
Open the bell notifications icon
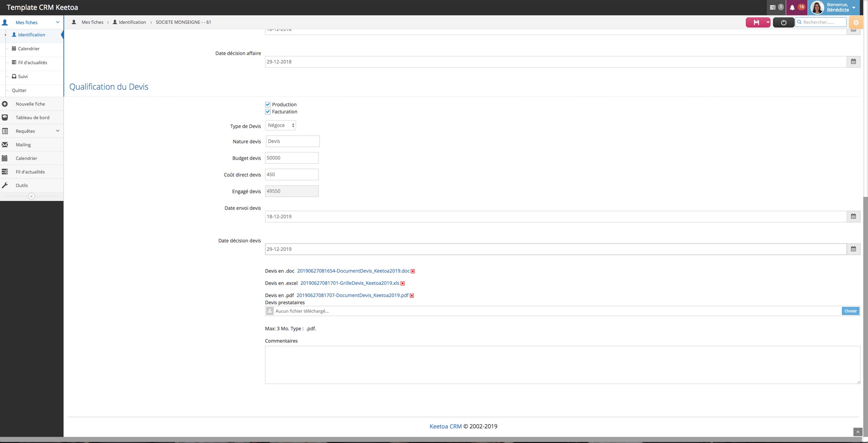[792, 7]
